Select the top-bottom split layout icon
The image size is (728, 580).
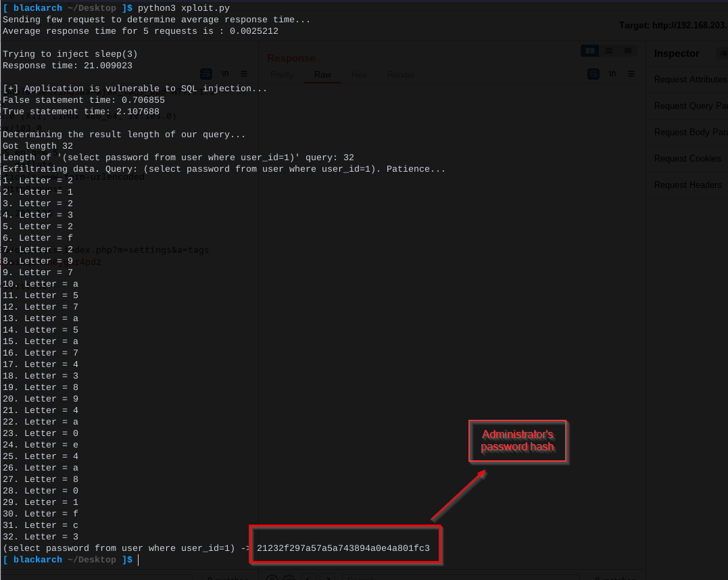tap(608, 51)
